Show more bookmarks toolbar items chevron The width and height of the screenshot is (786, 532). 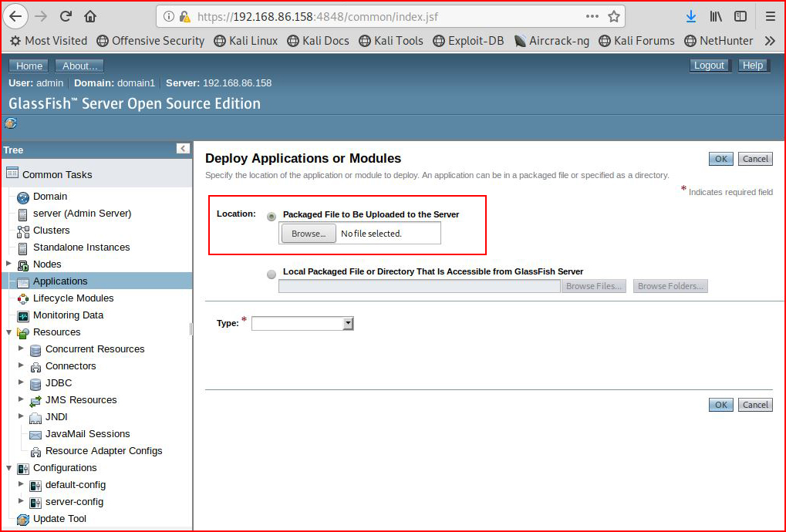point(770,41)
